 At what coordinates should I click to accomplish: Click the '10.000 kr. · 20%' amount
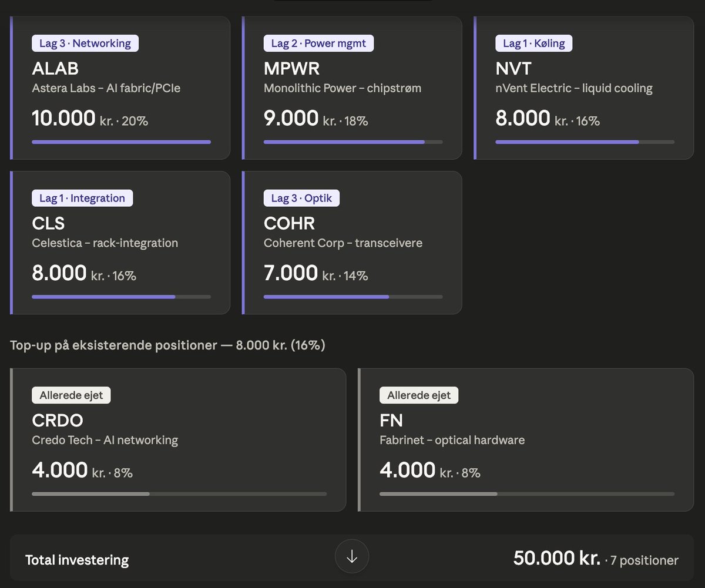pyautogui.click(x=90, y=119)
